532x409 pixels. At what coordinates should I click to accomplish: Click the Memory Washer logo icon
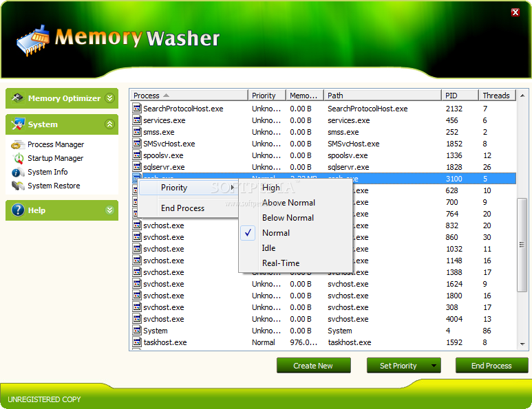pos(33,40)
